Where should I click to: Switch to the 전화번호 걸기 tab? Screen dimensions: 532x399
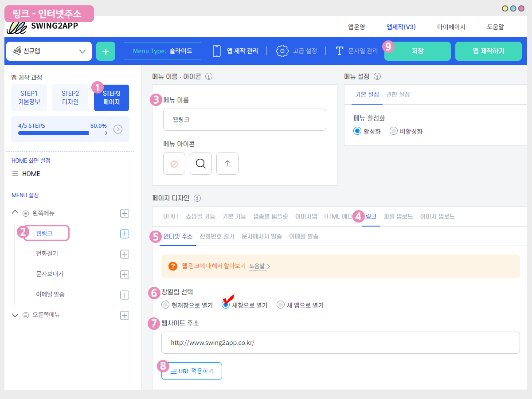[217, 236]
